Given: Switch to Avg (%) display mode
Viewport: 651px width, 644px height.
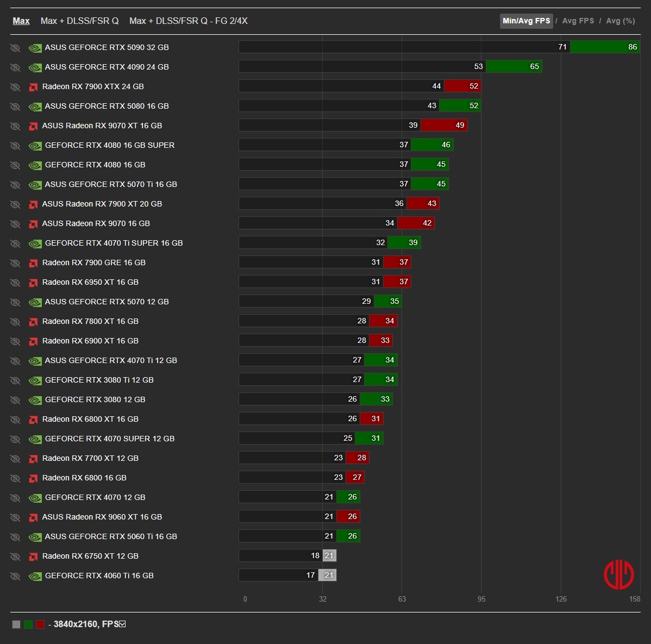Looking at the screenshot, I should pos(620,21).
